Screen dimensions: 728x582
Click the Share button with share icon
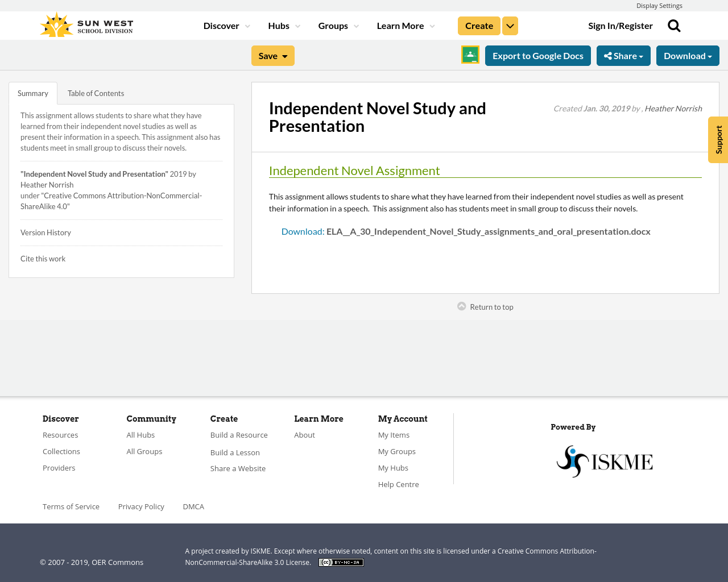623,55
